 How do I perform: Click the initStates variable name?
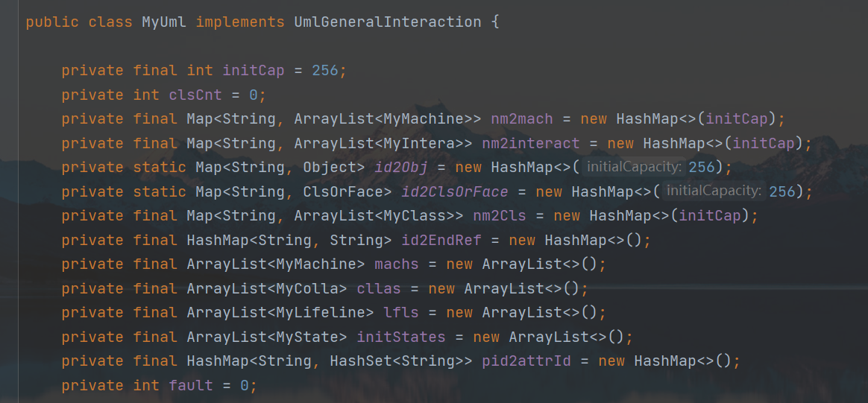click(400, 337)
